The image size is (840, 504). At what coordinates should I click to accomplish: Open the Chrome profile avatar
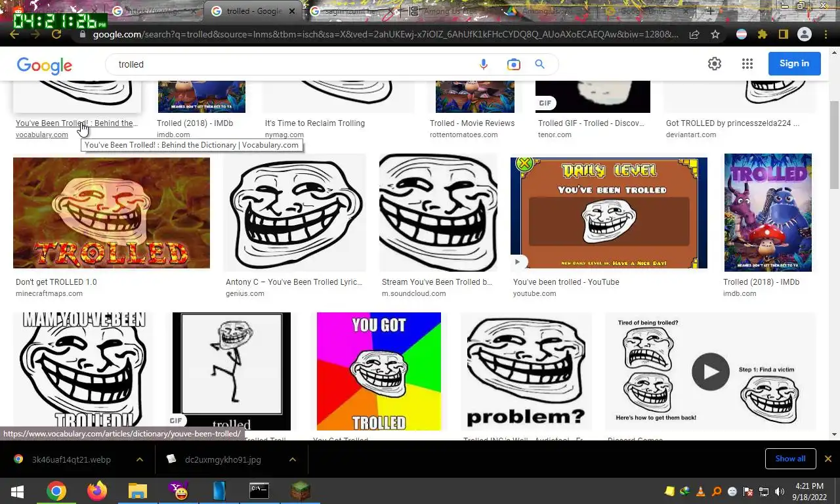click(x=804, y=35)
